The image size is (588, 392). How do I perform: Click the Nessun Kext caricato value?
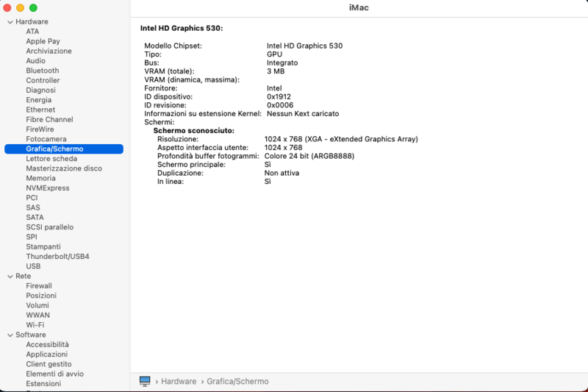303,114
